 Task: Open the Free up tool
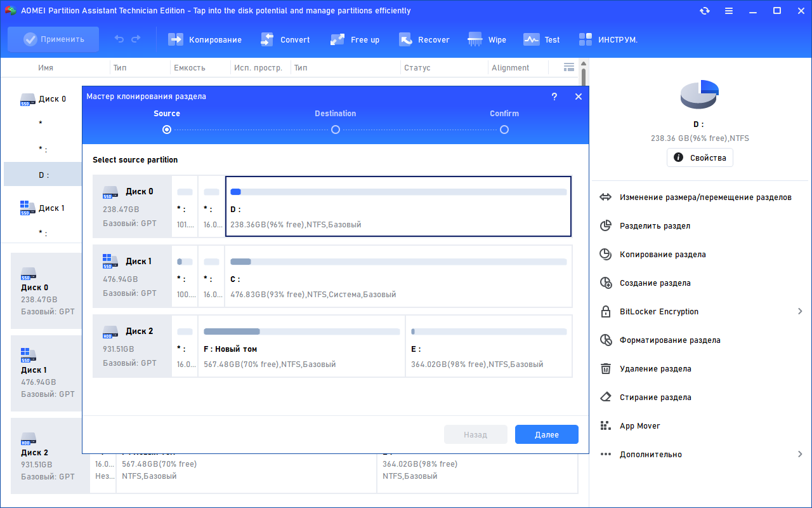point(355,39)
